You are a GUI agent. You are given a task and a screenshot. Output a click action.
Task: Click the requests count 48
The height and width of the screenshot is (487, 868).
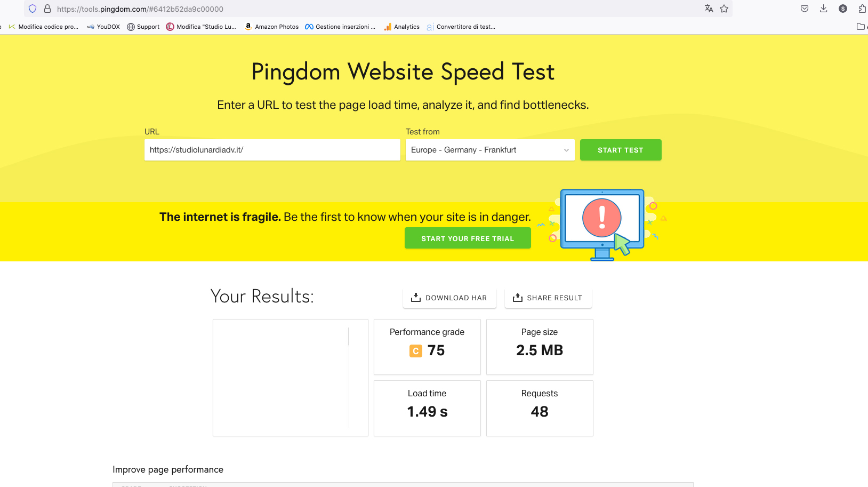[540, 412]
